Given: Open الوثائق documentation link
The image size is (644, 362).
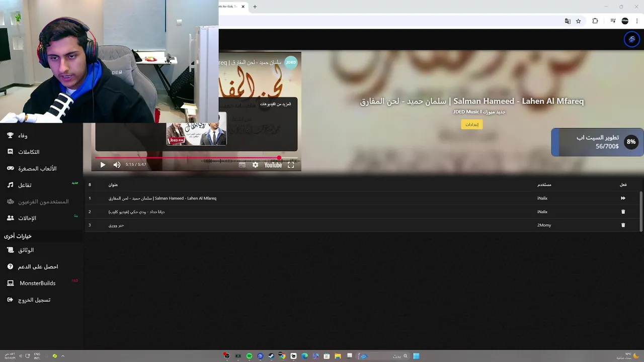Looking at the screenshot, I should 41,250.
